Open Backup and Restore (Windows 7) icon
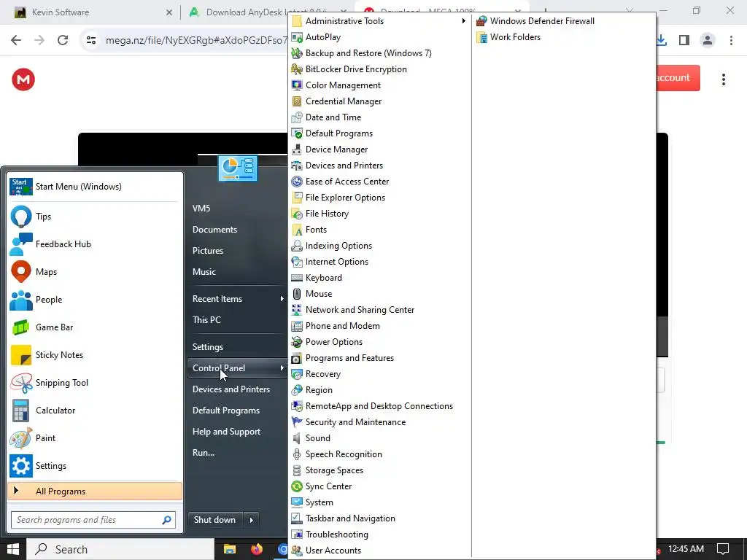The image size is (747, 560). (297, 52)
